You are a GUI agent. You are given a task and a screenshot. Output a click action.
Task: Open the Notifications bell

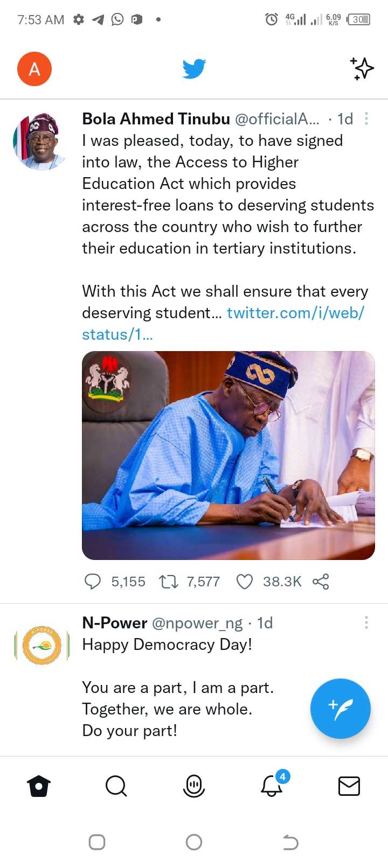272,786
